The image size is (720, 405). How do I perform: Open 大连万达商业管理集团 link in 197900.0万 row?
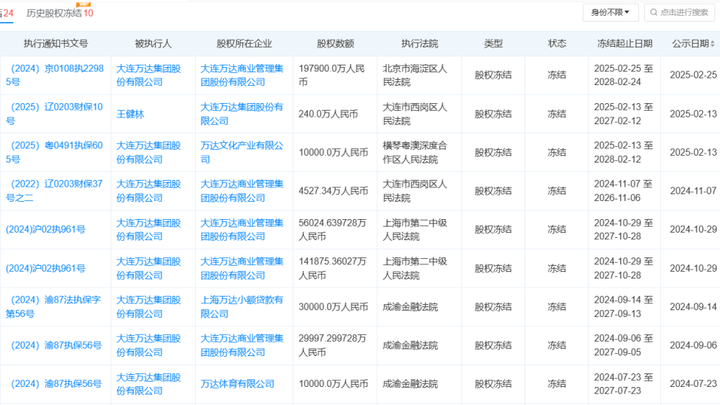click(242, 75)
